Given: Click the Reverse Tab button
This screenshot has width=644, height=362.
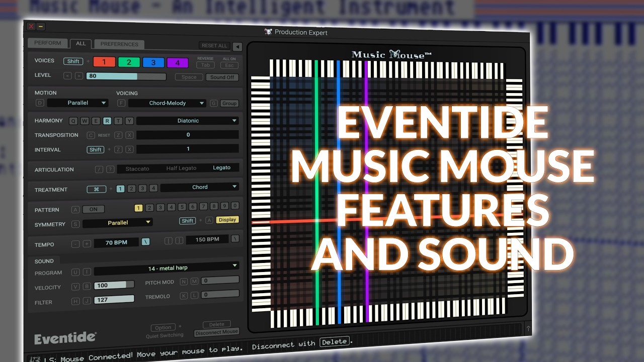Looking at the screenshot, I should pos(205,65).
